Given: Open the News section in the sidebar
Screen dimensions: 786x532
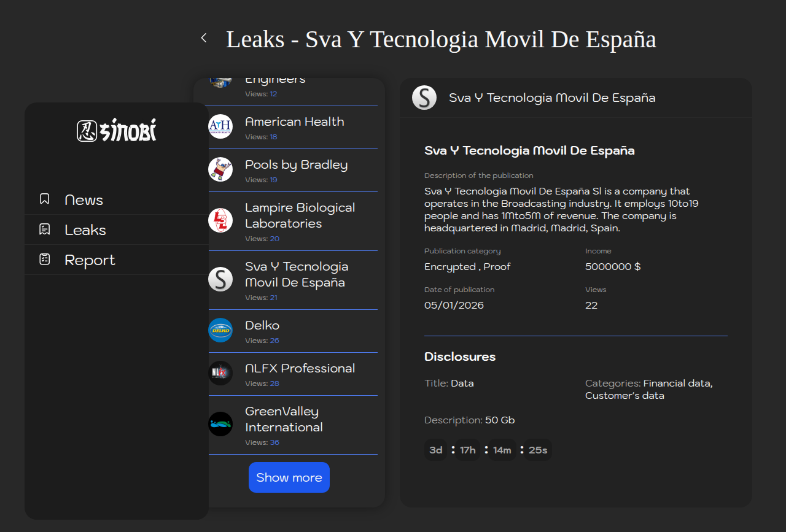Looking at the screenshot, I should click(x=84, y=200).
